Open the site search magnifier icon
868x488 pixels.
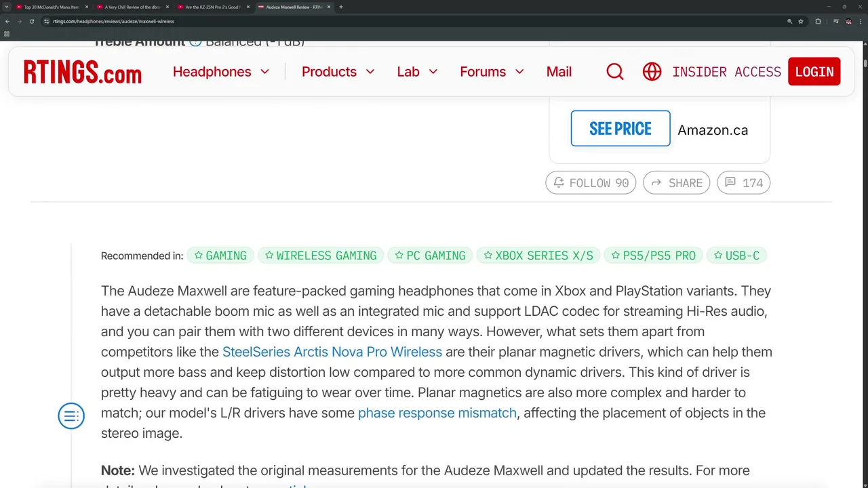[615, 72]
